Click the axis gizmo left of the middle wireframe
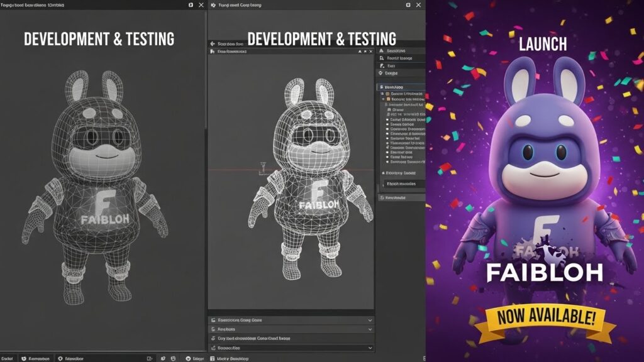This screenshot has height=362, width=644. [x=262, y=167]
